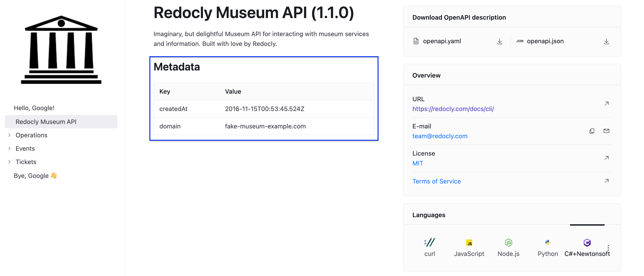The image size is (644, 276).
Task: Open Terms of Service arrow icon
Action: pyautogui.click(x=606, y=181)
